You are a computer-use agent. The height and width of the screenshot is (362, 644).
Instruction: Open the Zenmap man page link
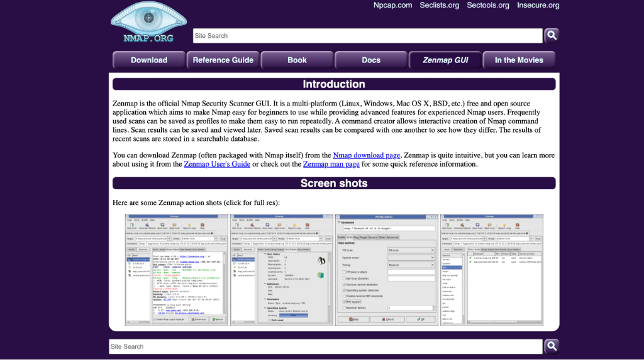(331, 164)
